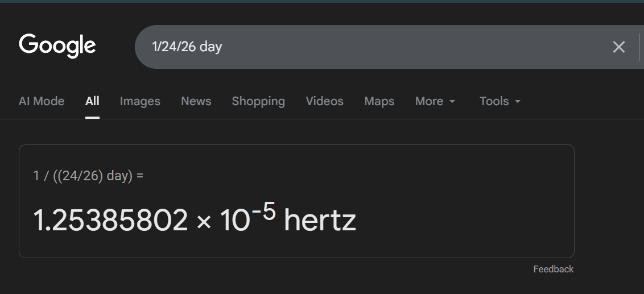Switch to the AI Mode tab
This screenshot has width=644, height=294.
[x=42, y=101]
